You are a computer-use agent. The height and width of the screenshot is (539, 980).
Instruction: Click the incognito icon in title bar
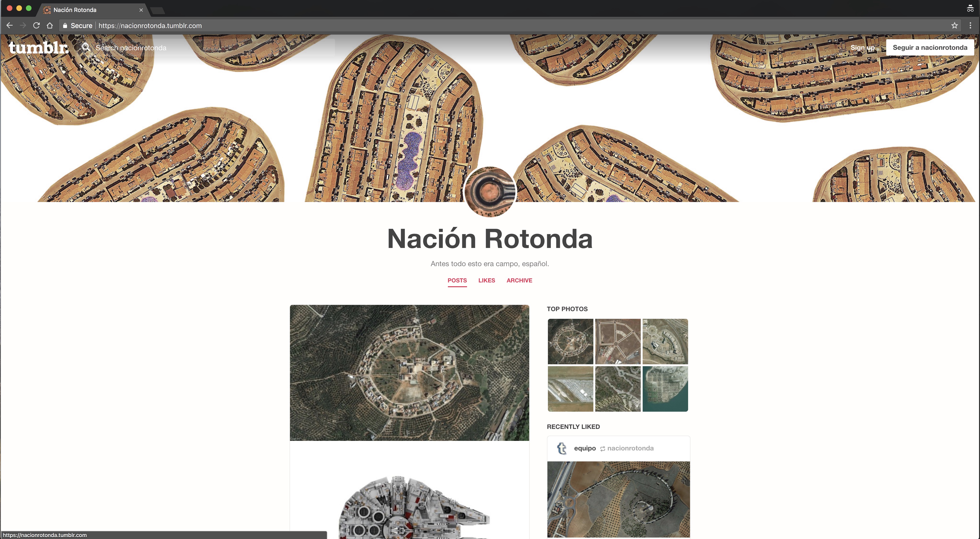(x=970, y=8)
